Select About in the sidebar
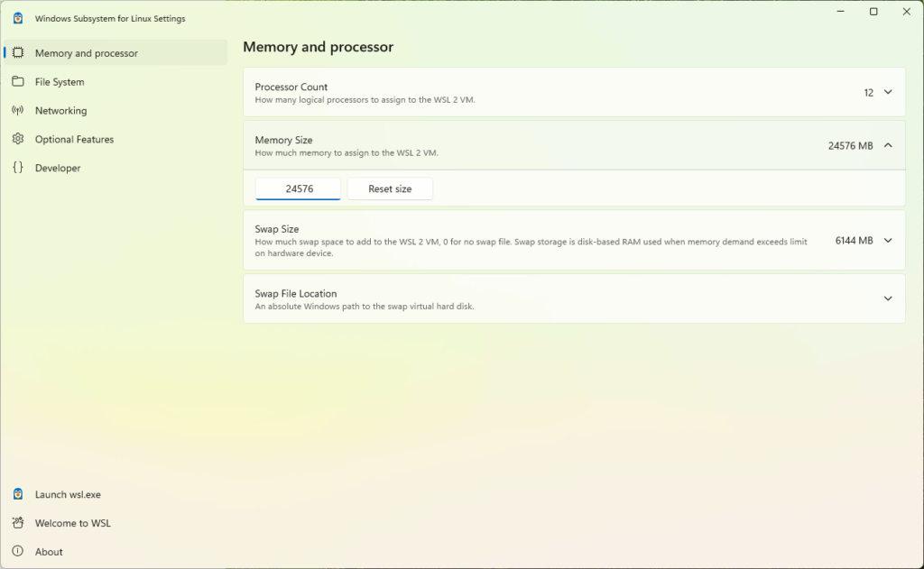 pyautogui.click(x=115, y=552)
